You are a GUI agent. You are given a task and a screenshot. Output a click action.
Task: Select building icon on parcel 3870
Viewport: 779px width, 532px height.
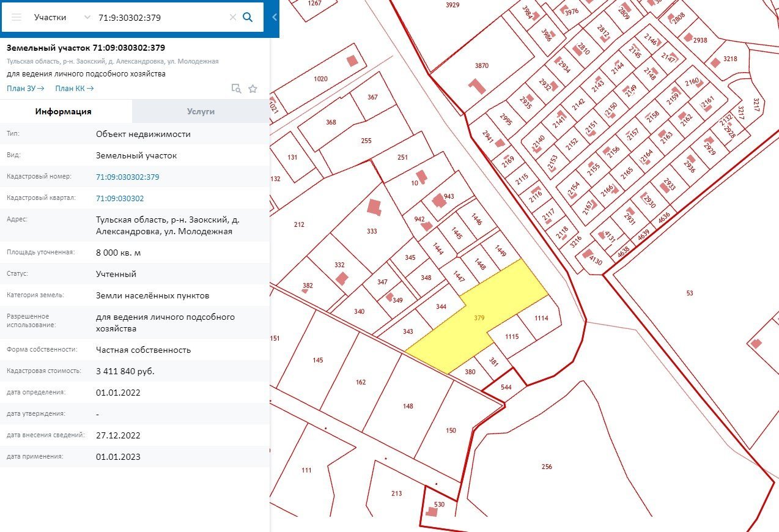[x=478, y=86]
